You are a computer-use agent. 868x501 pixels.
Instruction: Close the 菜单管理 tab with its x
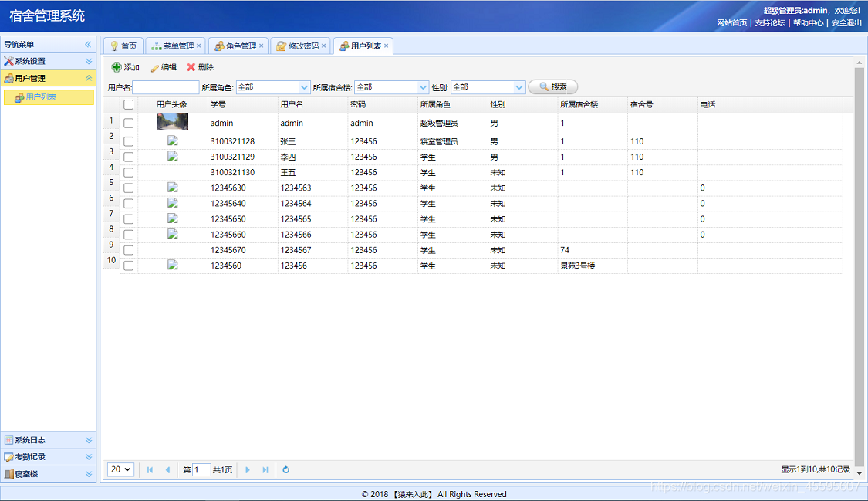point(199,46)
